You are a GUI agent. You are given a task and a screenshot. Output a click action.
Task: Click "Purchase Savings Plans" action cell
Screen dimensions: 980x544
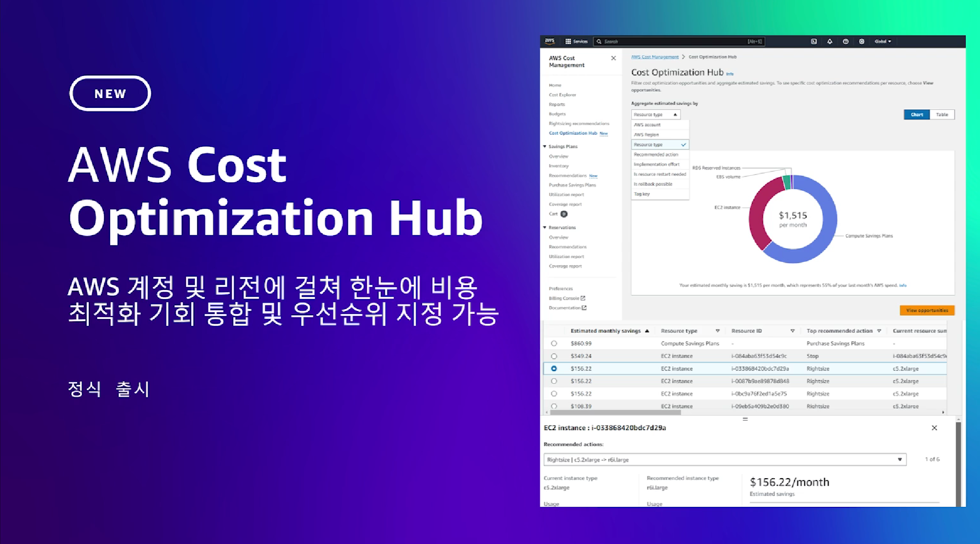[x=836, y=344]
